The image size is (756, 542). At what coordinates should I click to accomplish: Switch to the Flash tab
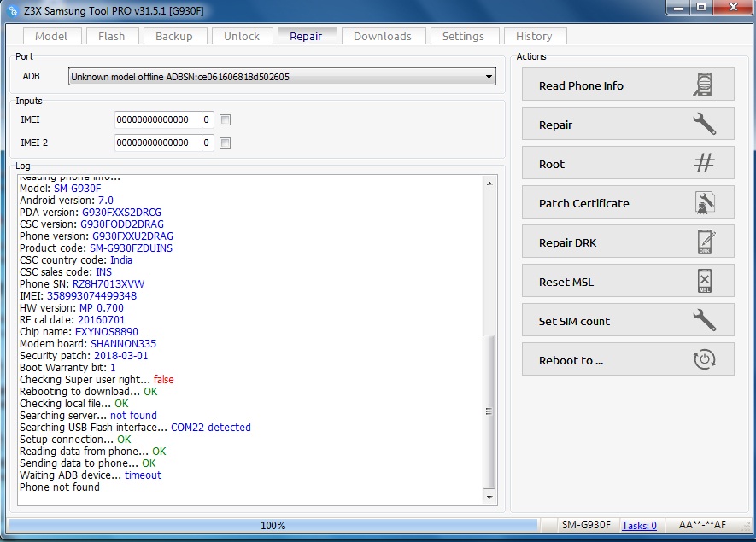pos(111,36)
